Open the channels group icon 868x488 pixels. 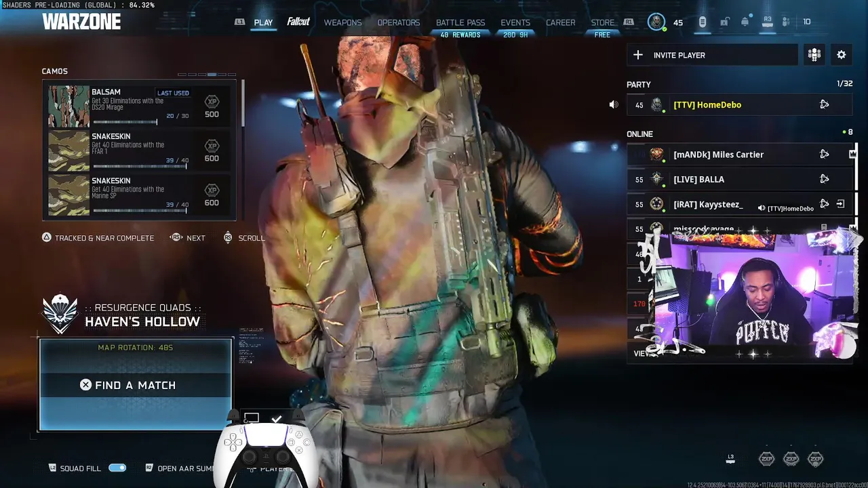[814, 55]
